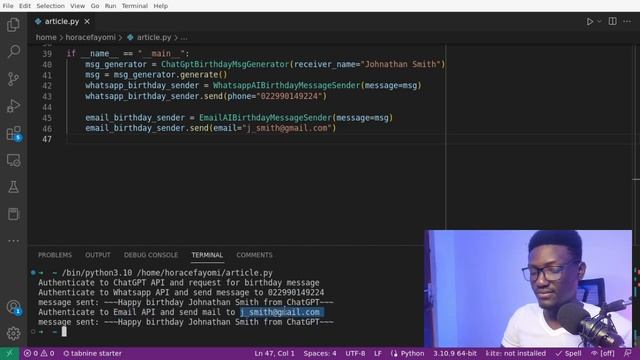The width and height of the screenshot is (640, 360).
Task: Open the Explorer view in activity bar
Action: coord(13,24)
